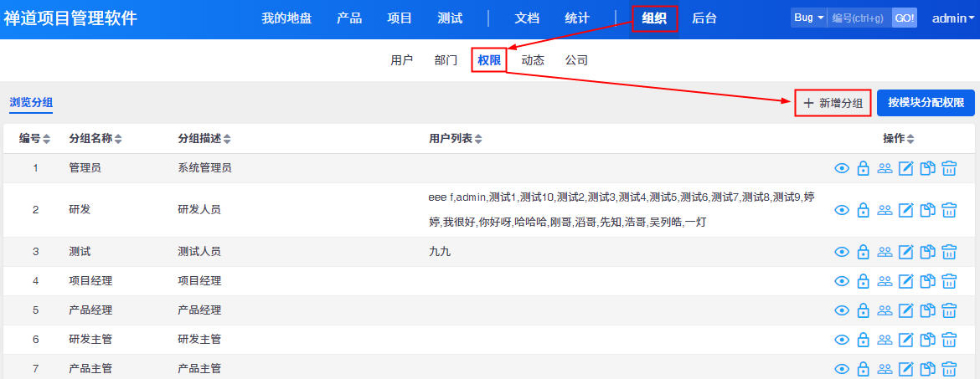Sort the table by 编号 column

coord(35,138)
